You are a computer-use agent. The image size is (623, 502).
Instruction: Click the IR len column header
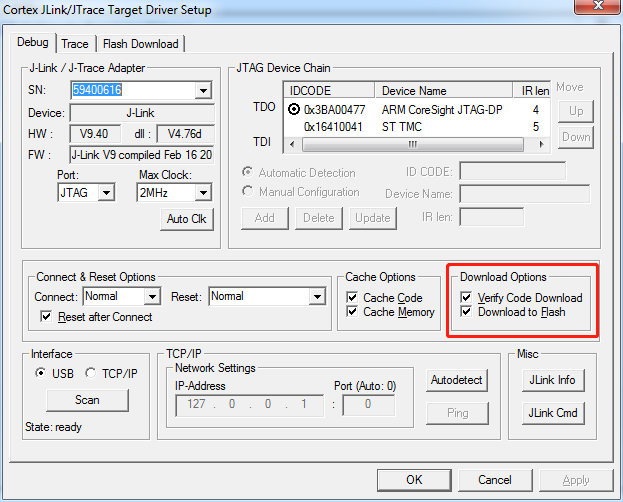[x=532, y=91]
